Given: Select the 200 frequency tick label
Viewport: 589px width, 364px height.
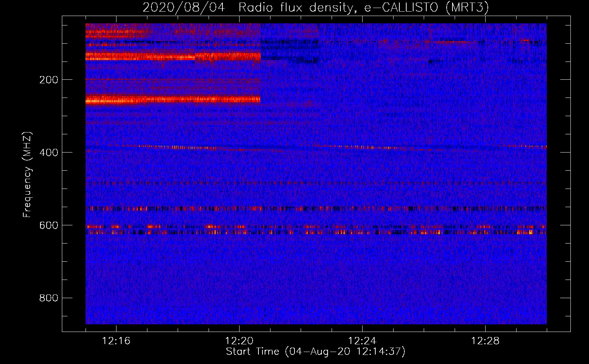Looking at the screenshot, I should coord(49,80).
